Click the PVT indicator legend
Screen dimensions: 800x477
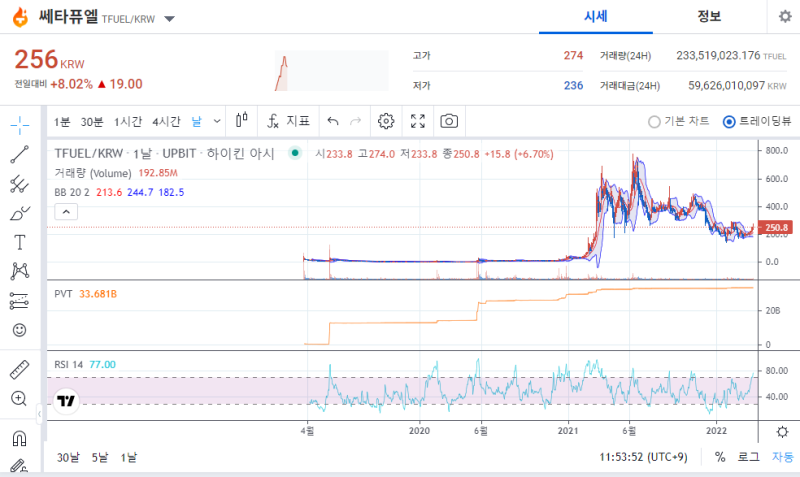point(63,294)
